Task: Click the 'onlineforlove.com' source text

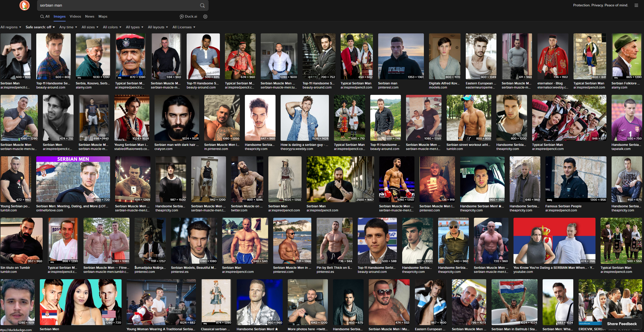Action: tap(50, 210)
